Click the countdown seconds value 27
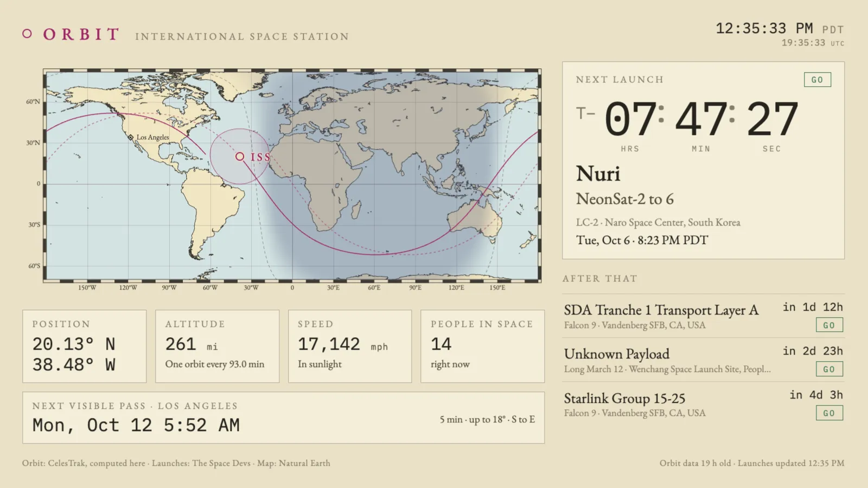 772,119
